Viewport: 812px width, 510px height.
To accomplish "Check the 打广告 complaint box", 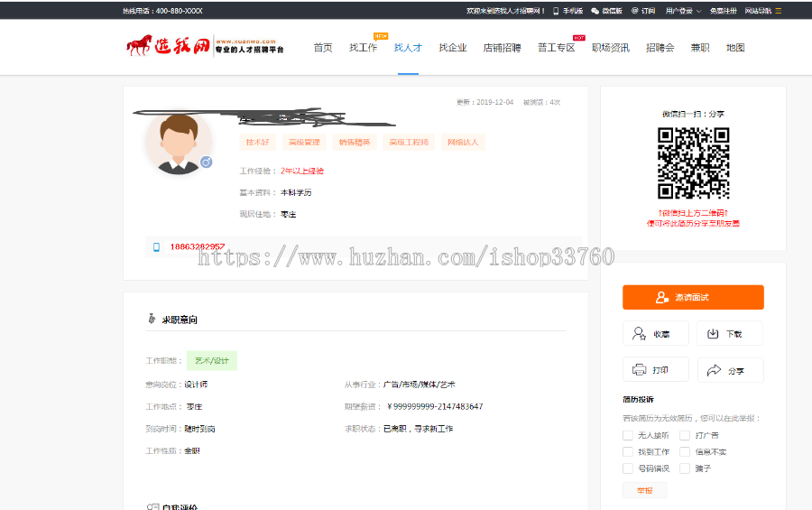I will click(685, 435).
